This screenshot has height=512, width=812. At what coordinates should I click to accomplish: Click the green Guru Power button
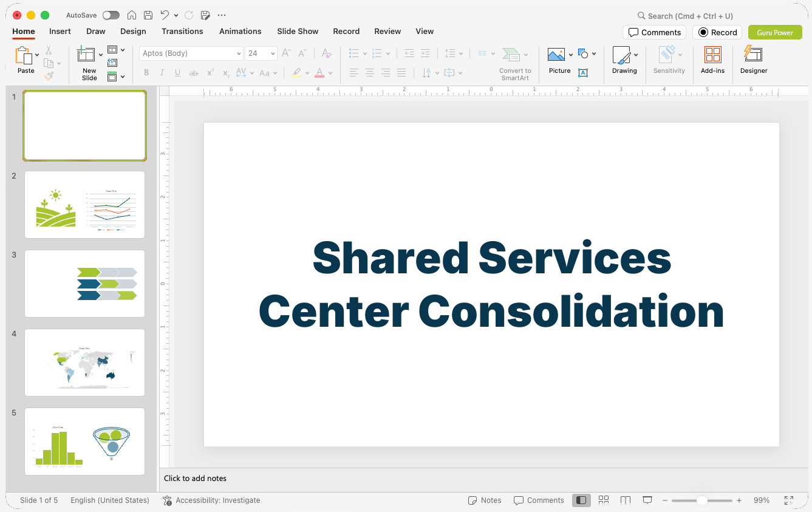[775, 32]
